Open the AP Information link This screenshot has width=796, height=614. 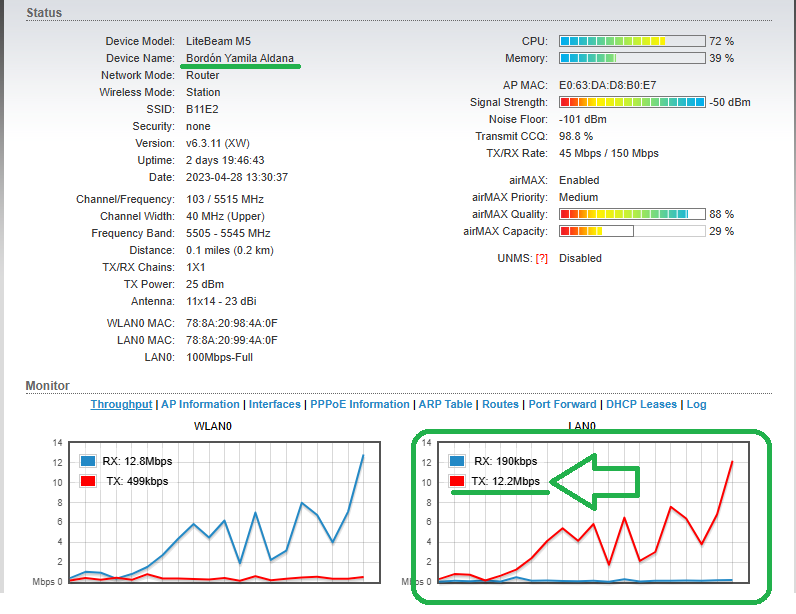click(200, 404)
